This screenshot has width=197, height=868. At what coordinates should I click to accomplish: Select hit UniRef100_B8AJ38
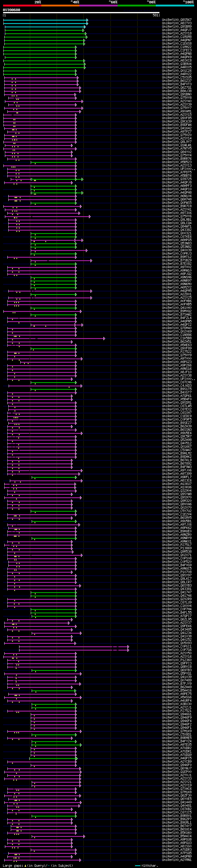point(177,91)
